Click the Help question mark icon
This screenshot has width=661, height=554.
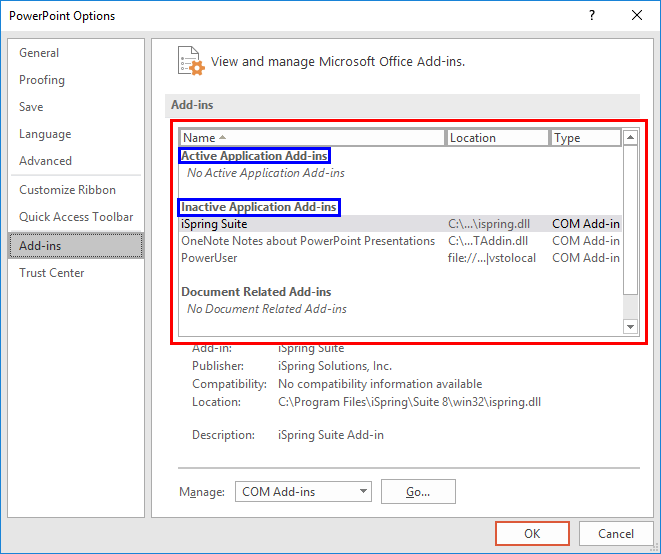592,16
